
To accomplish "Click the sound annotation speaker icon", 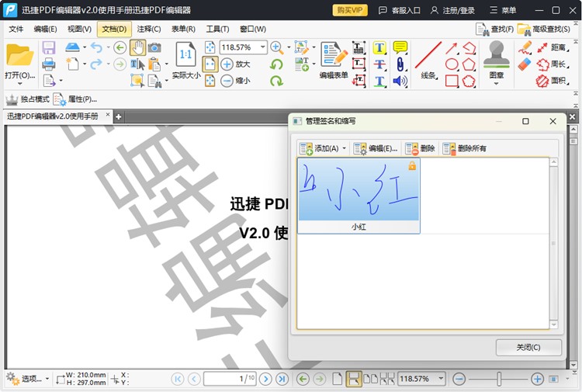I will [x=400, y=81].
